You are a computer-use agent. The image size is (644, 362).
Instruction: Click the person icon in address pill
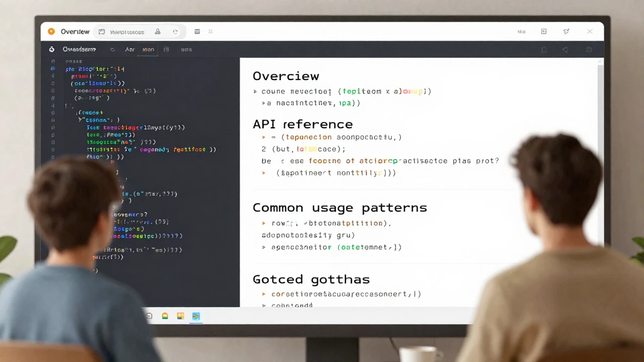(x=157, y=32)
